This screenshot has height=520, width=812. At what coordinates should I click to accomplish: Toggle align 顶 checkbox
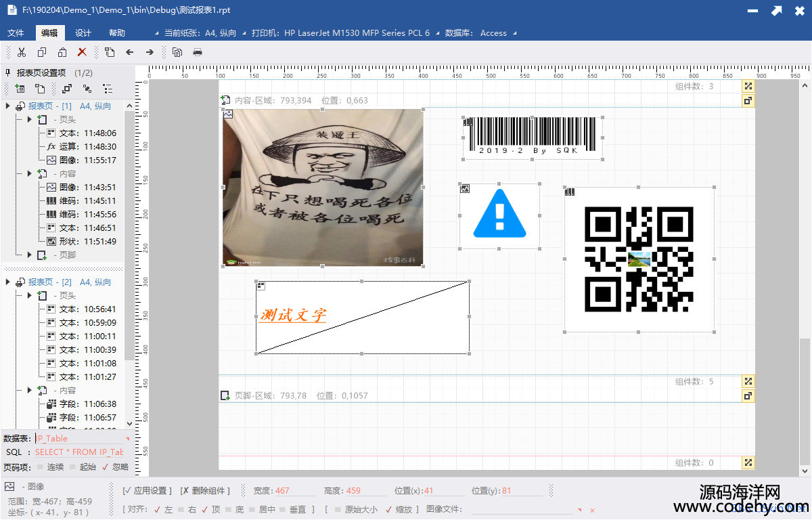coord(210,510)
